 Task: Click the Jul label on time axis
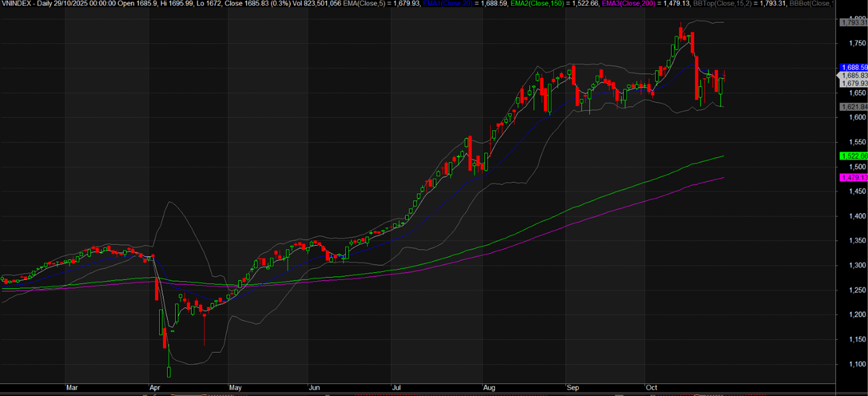pos(396,387)
